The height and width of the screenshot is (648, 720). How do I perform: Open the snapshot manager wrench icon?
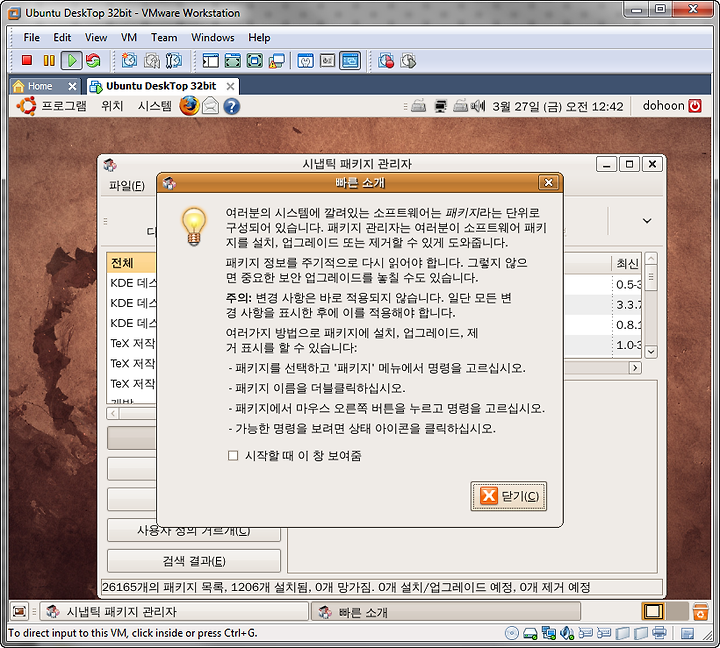(174, 60)
